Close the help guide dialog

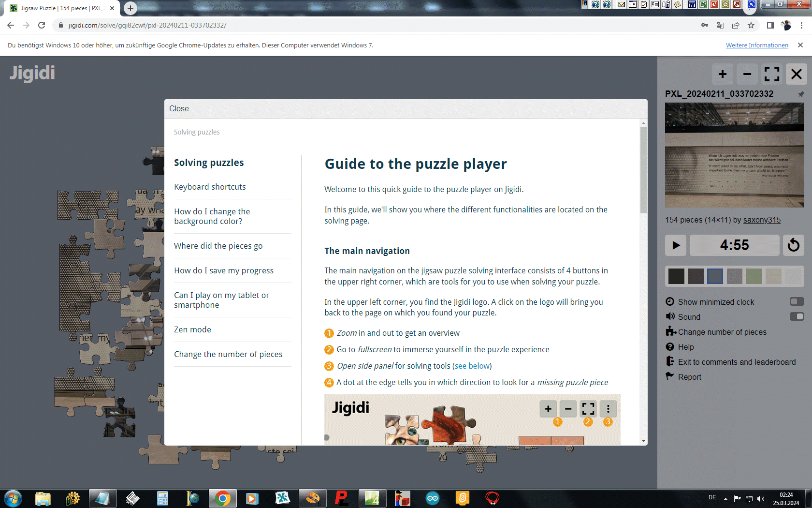[179, 109]
